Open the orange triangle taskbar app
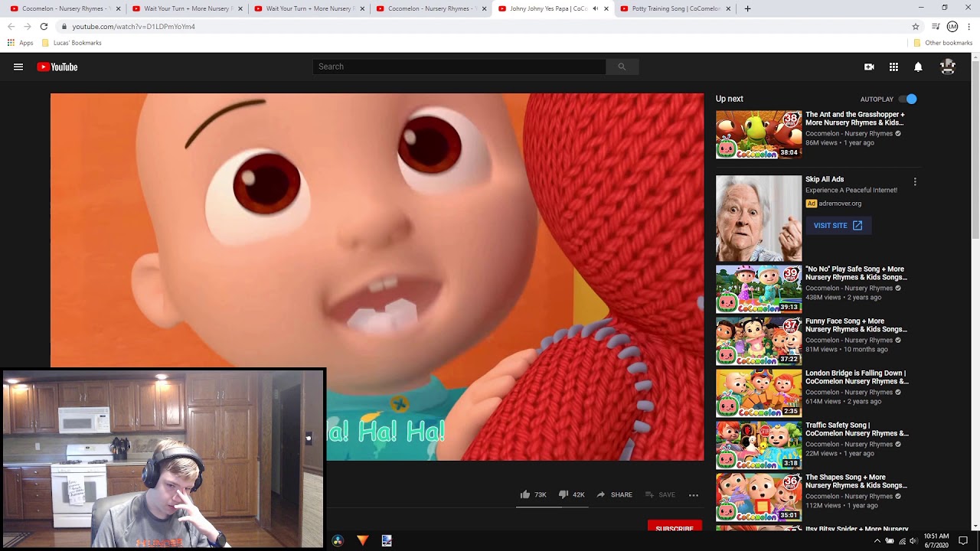Image resolution: width=980 pixels, height=551 pixels. [x=362, y=540]
